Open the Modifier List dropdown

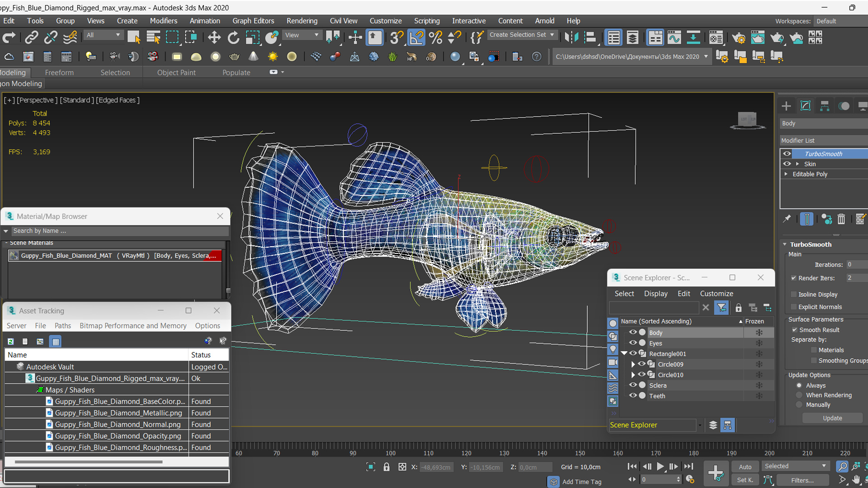point(823,140)
